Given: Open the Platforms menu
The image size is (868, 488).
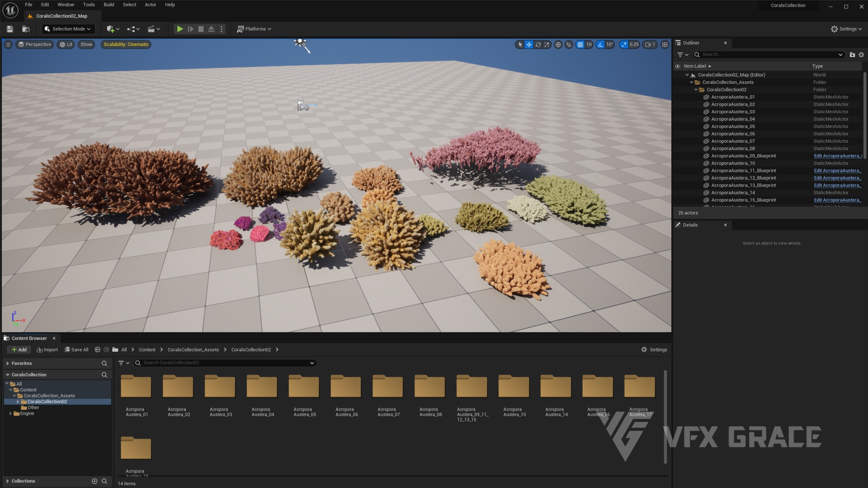Looking at the screenshot, I should point(254,29).
